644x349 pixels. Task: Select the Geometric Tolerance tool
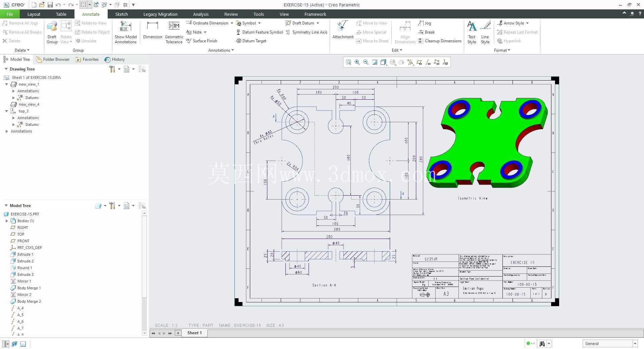coord(174,32)
